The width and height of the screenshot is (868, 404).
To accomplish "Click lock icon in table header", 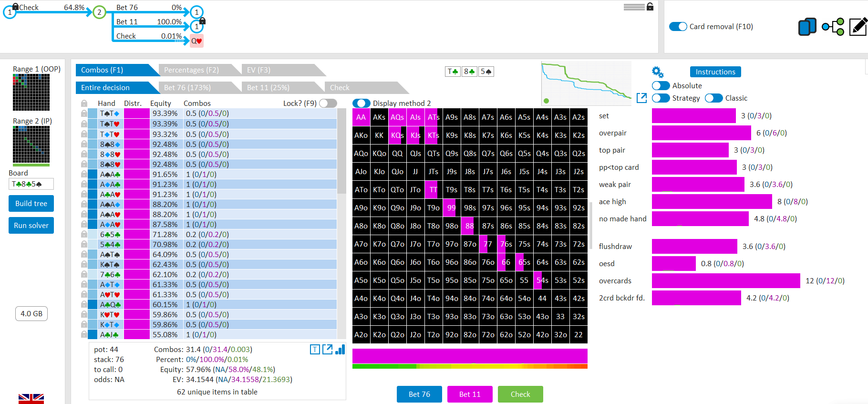I will click(x=84, y=104).
